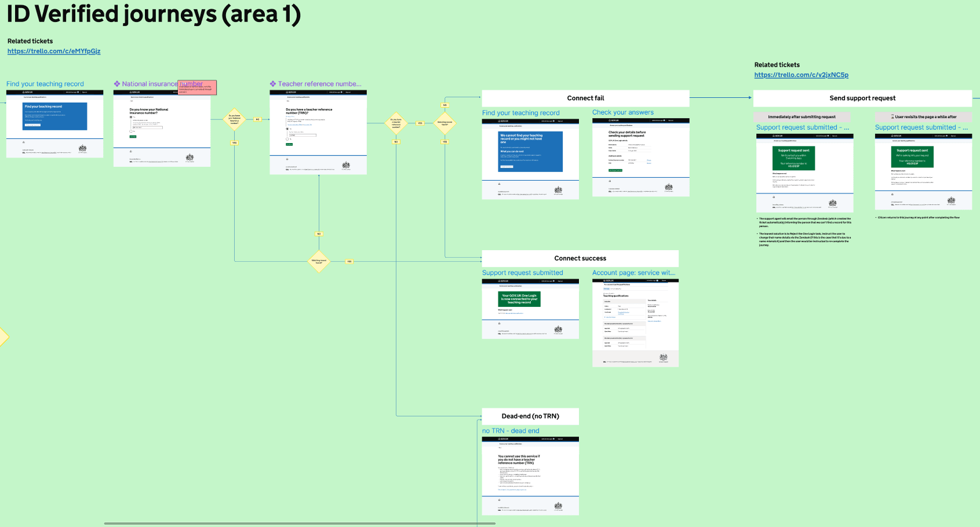Select the No radio on the teacher reference number question
Viewport: 980px width, 527px height.
point(287,139)
